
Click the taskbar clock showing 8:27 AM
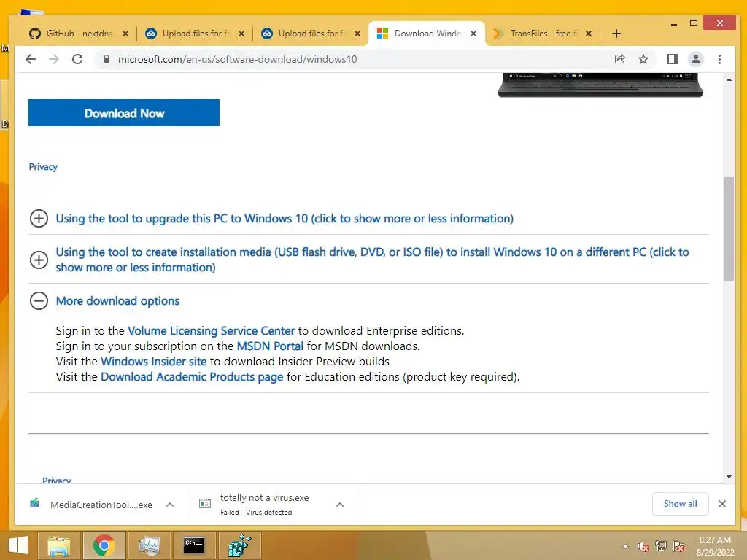(715, 546)
